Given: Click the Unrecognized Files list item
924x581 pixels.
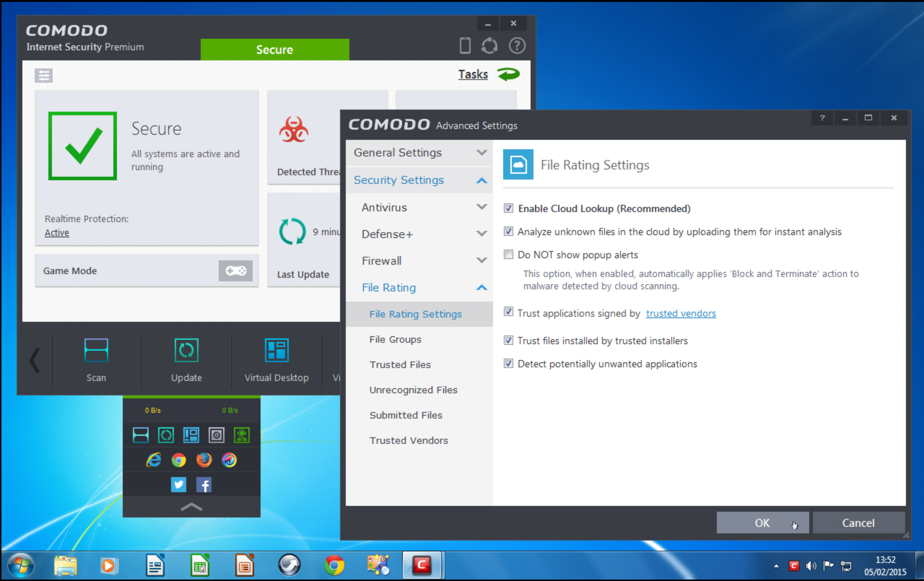Looking at the screenshot, I should coord(413,389).
